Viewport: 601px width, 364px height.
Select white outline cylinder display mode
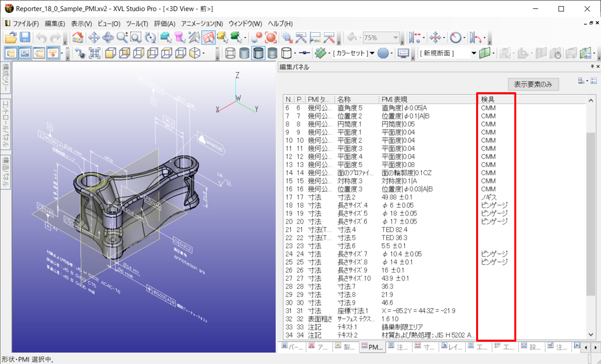[286, 53]
